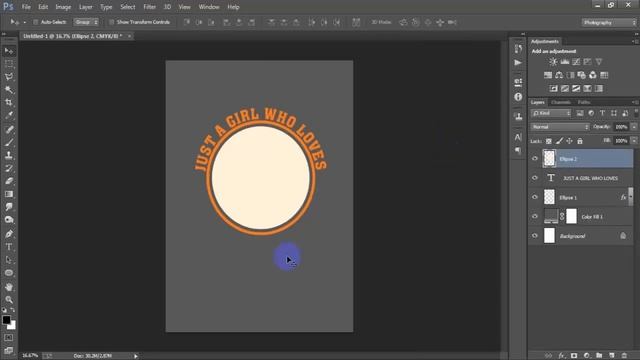Toggle lock transparent pixels
Screen dimensions: 640x360
[x=549, y=141]
